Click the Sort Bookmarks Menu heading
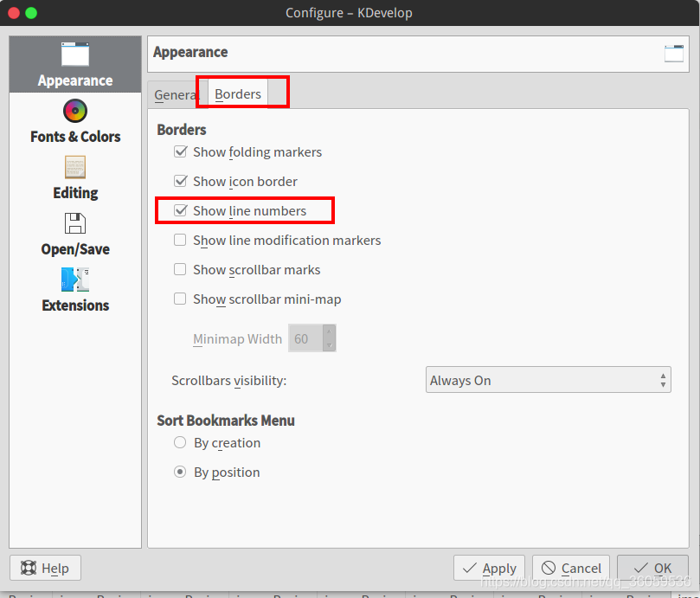The image size is (700, 598). 226,421
